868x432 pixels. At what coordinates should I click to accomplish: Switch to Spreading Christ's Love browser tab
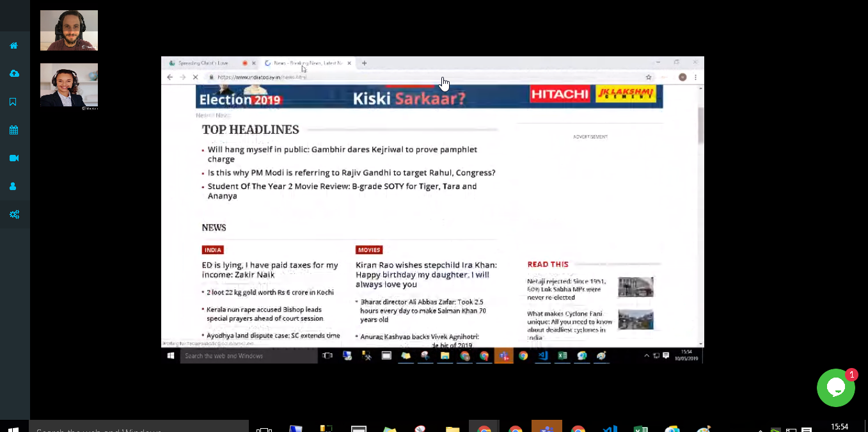click(x=203, y=63)
